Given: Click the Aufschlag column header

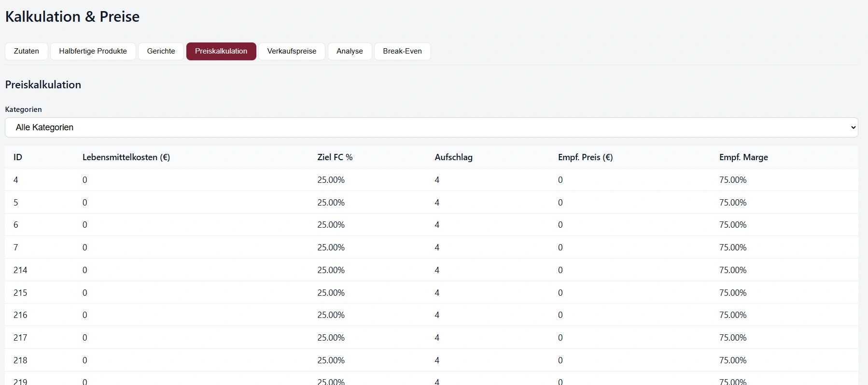Looking at the screenshot, I should pyautogui.click(x=454, y=157).
